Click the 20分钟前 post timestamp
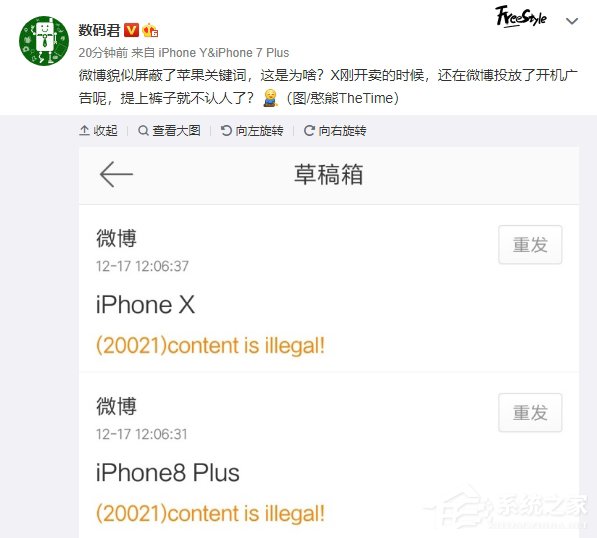The height and width of the screenshot is (538, 597). coord(103,53)
